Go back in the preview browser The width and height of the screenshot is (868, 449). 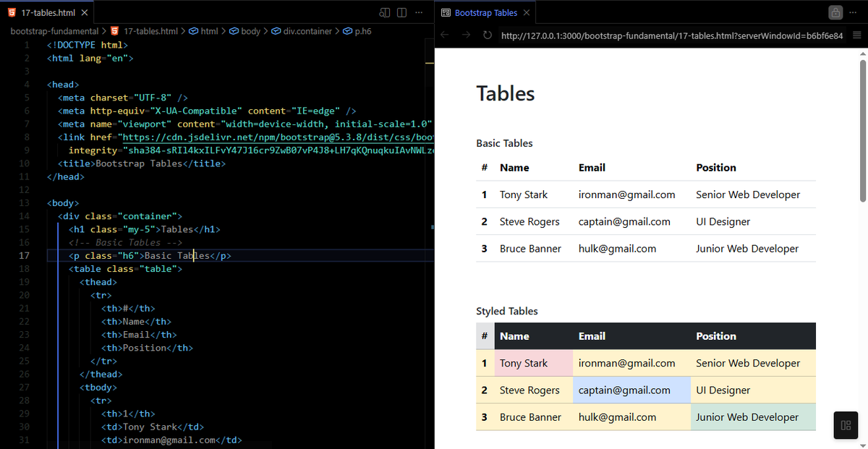click(445, 35)
